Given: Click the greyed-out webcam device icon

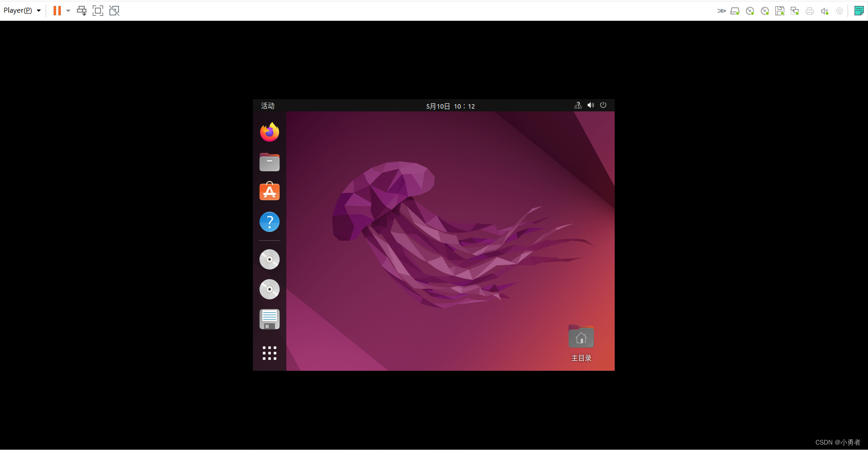Looking at the screenshot, I should coord(840,11).
